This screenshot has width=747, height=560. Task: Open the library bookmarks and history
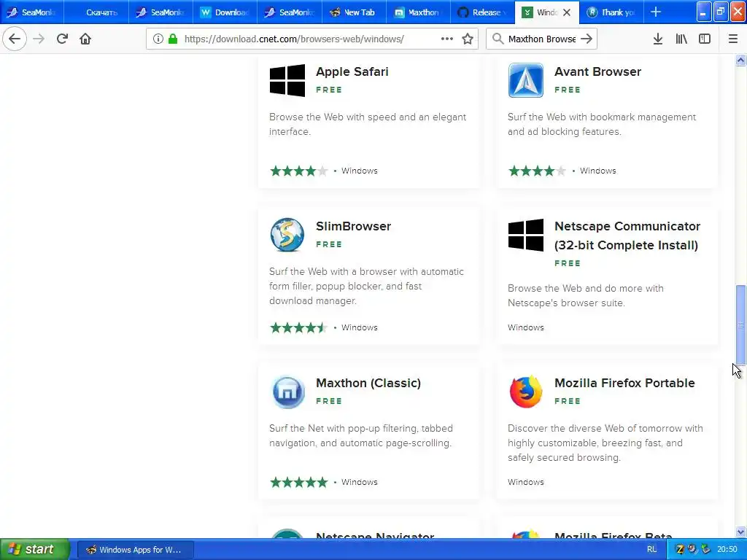(x=681, y=39)
